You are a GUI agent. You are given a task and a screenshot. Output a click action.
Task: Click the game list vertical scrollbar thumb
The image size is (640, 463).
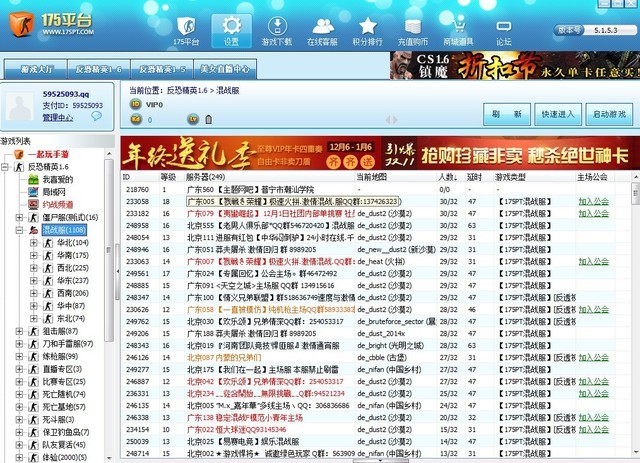[x=109, y=250]
